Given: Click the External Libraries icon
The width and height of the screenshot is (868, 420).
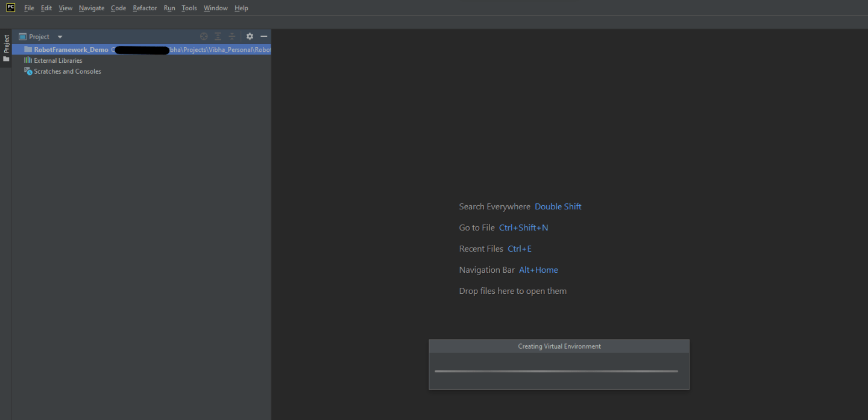Looking at the screenshot, I should click(27, 60).
